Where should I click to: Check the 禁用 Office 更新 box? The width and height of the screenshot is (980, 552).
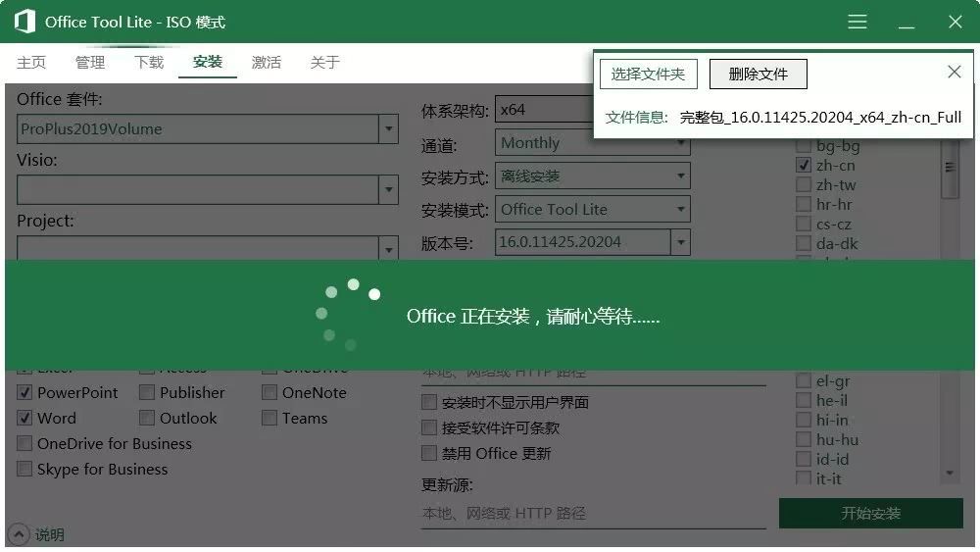click(429, 453)
